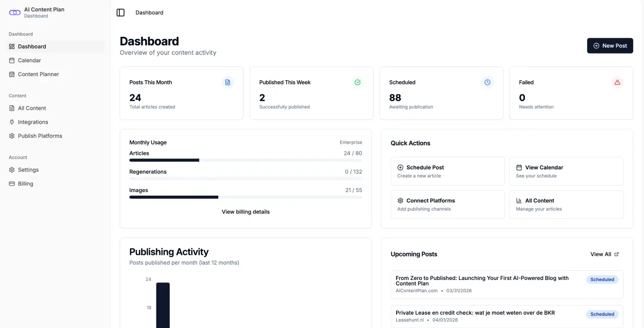Click the Settings gear icon in sidebar
Viewport: 644px width, 328px height.
[12, 170]
